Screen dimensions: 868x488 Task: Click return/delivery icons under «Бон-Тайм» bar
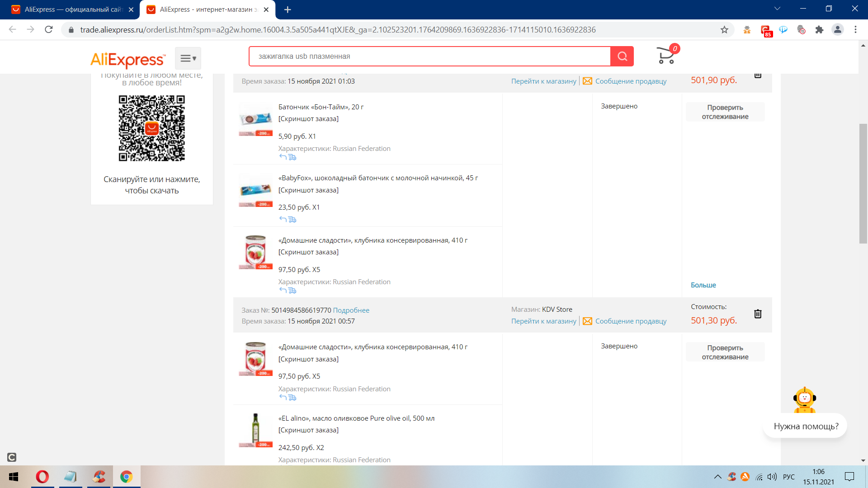tap(288, 157)
